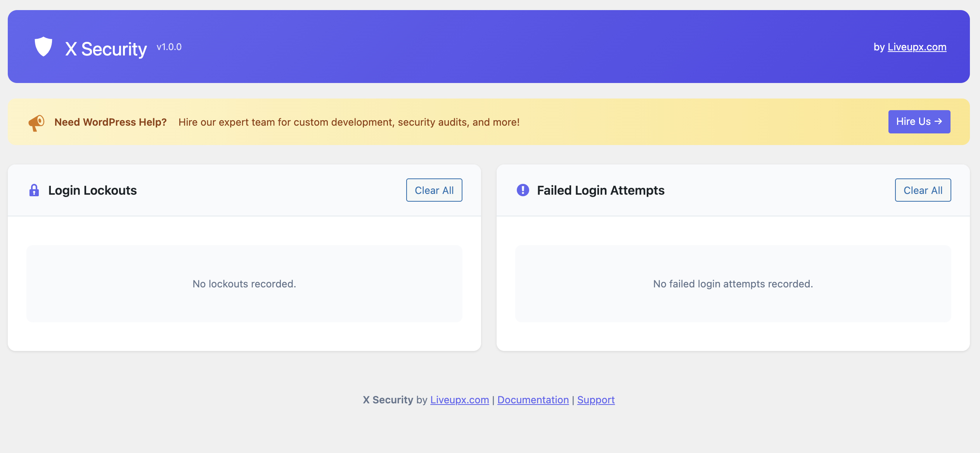Viewport: 980px width, 453px height.
Task: Click the Failed Login Attempts heading
Action: 601,190
